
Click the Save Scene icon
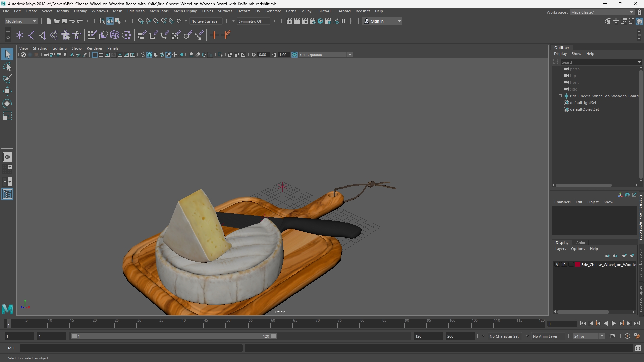64,21
